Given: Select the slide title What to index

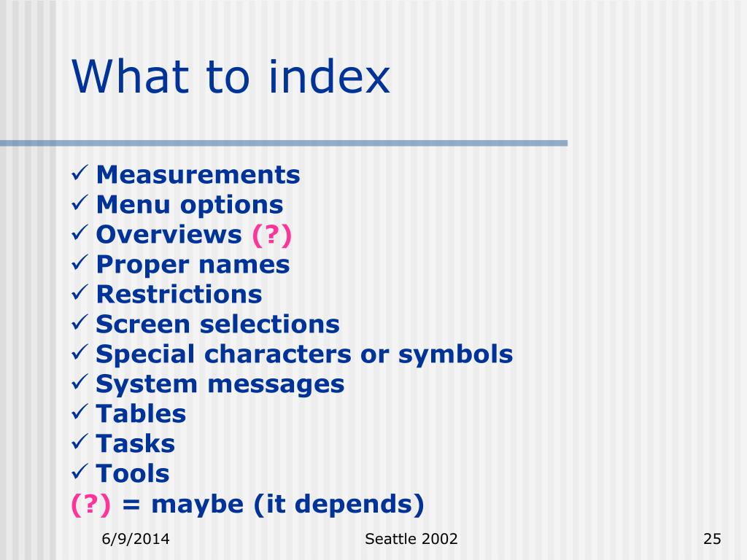Looking at the screenshot, I should pyautogui.click(x=231, y=77).
